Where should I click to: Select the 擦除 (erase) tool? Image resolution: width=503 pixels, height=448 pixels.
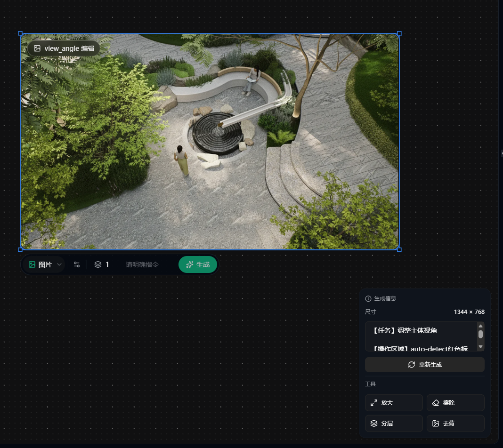[455, 403]
